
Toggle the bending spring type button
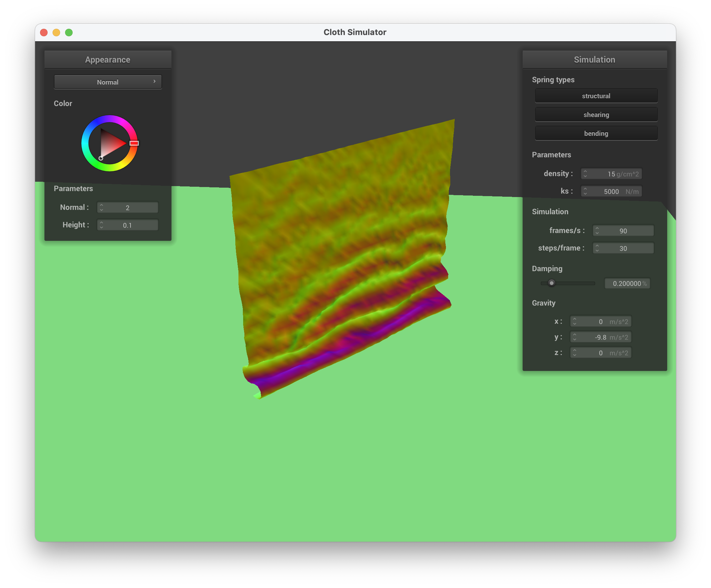596,133
